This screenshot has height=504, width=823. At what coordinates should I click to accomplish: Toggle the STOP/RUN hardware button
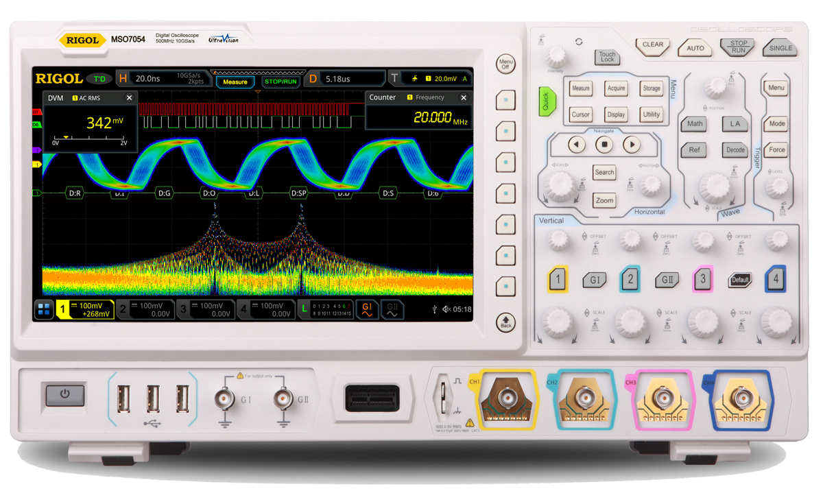[x=738, y=47]
